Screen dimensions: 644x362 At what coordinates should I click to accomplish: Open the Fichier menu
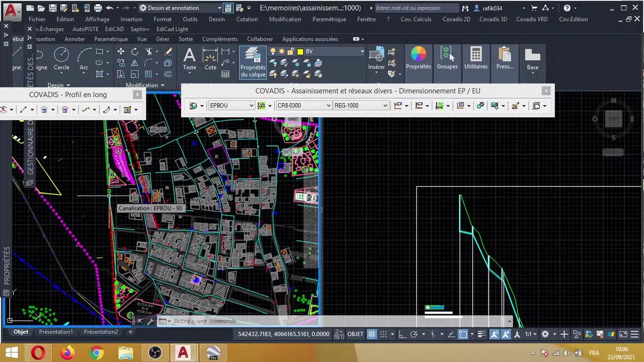pos(37,19)
